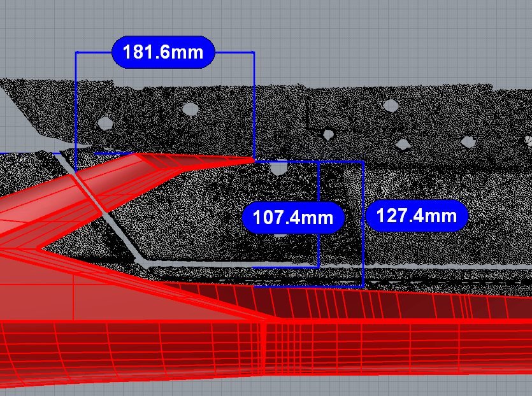Select the 127.4mm dimension label
The height and width of the screenshot is (396, 532).
pos(417,216)
